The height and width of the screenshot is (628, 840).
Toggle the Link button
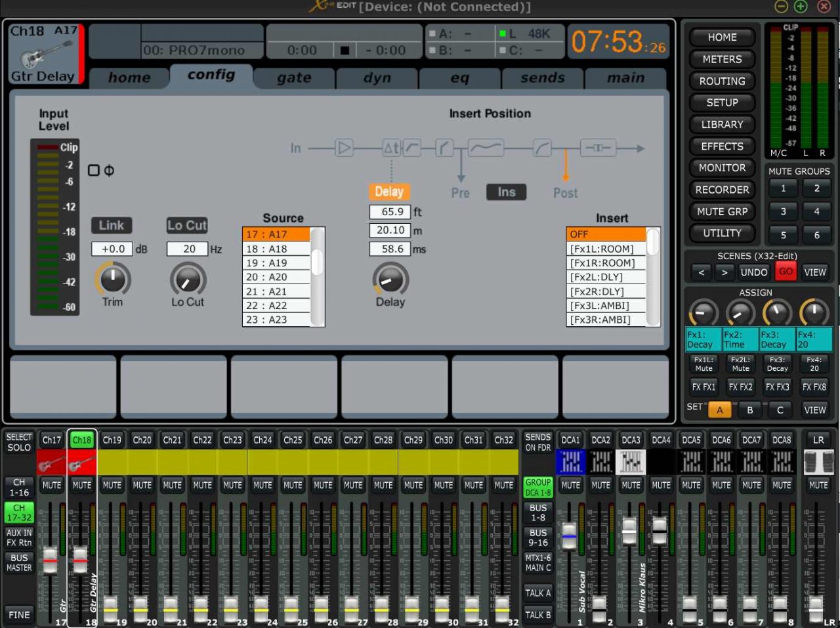pos(112,226)
